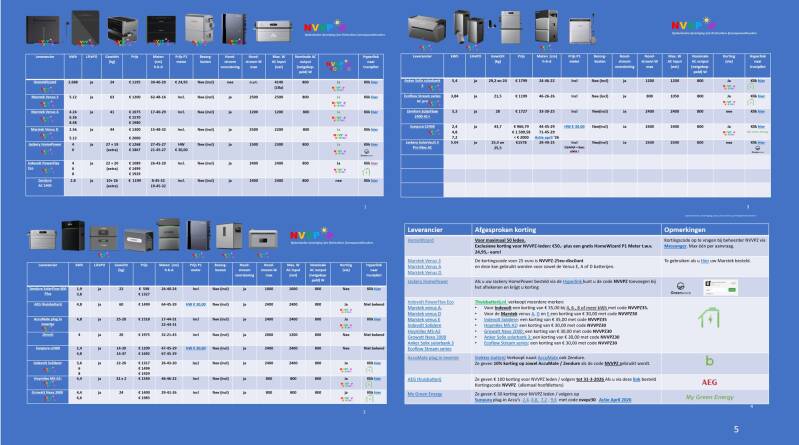The width and height of the screenshot is (799, 445).
Task: Open the HomeWizard supplier link
Action: [x=420, y=240]
